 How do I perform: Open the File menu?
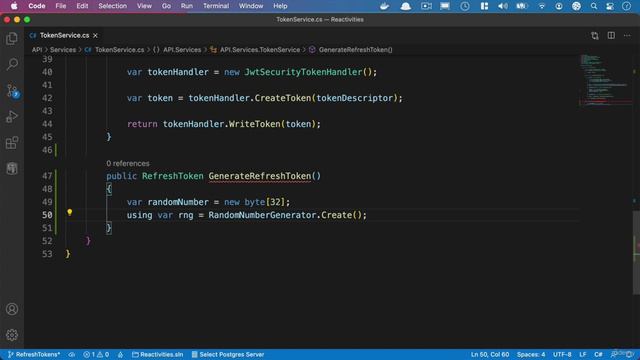(61, 6)
